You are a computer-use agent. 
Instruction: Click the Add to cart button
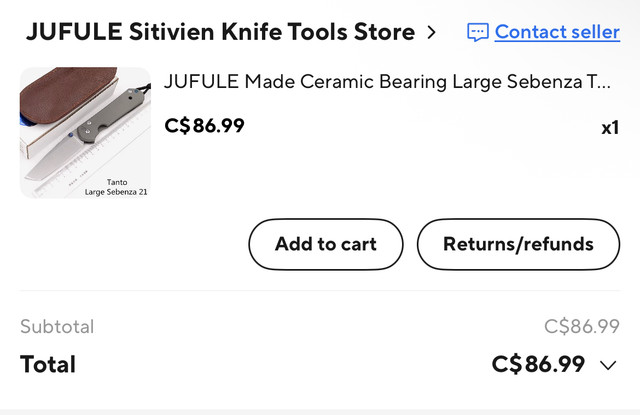pyautogui.click(x=326, y=244)
